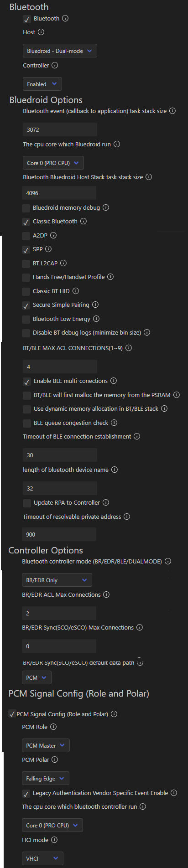Click info icon beside Update RPA to Controller
This screenshot has width=188, height=868.
(x=106, y=503)
